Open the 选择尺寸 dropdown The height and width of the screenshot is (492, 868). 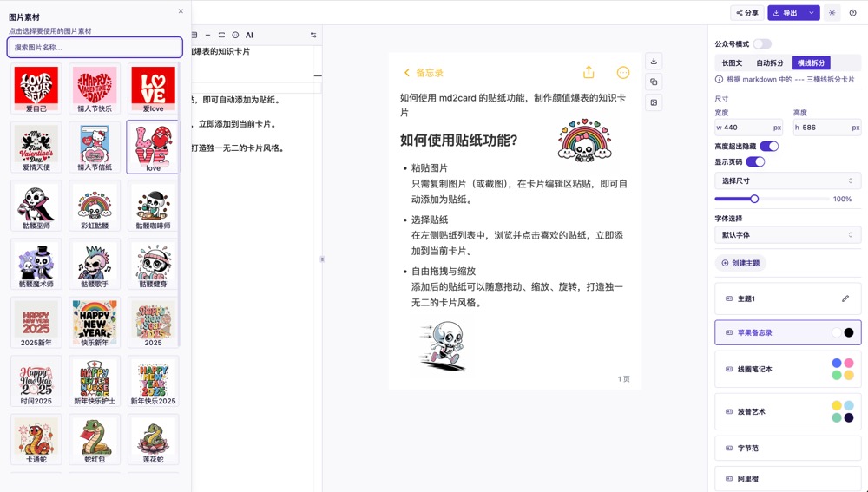click(787, 181)
